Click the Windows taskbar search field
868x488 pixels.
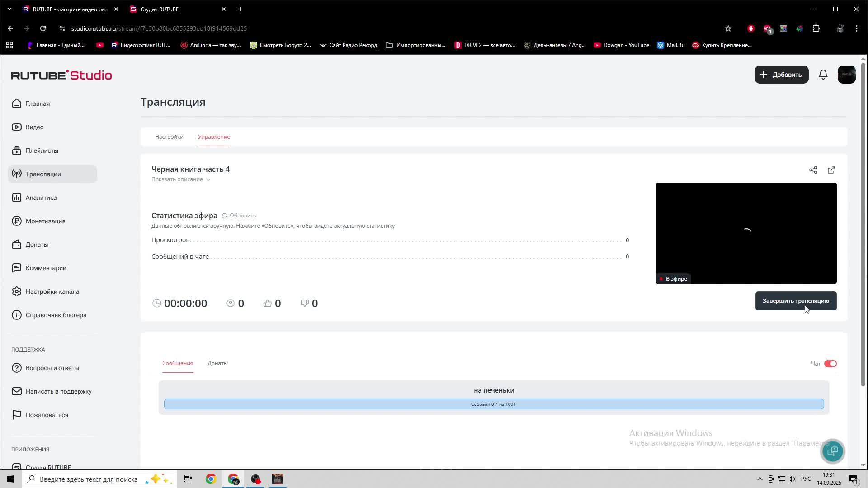click(x=89, y=479)
